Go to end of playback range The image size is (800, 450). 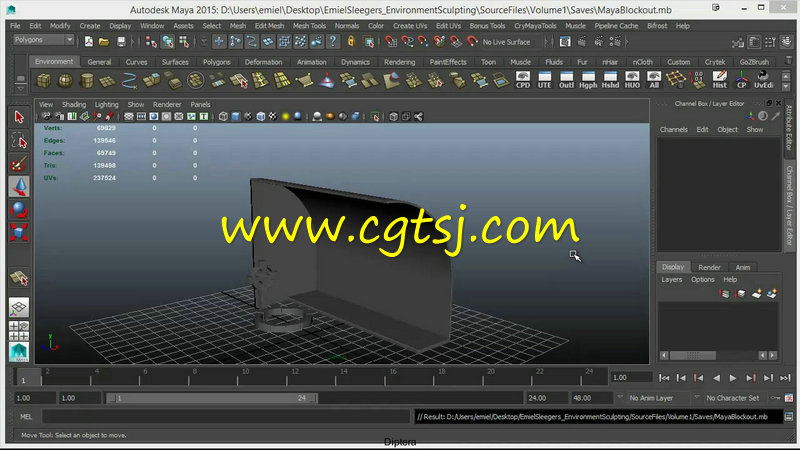(785, 378)
